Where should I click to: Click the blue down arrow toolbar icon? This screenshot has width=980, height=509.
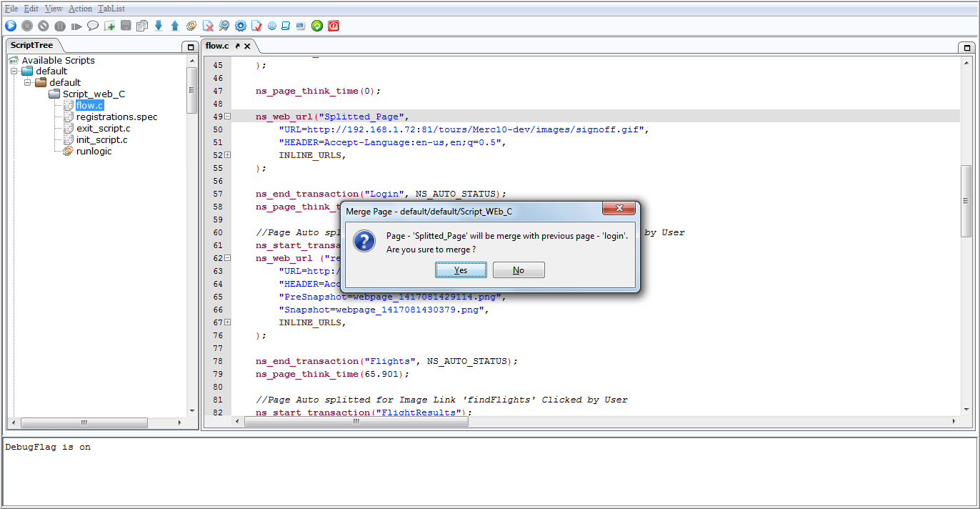click(x=159, y=26)
